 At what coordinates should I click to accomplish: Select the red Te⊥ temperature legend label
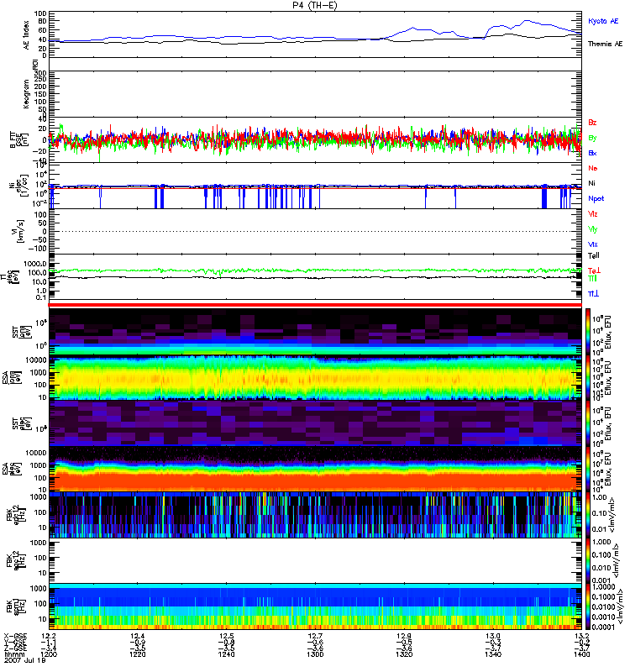pyautogui.click(x=594, y=270)
